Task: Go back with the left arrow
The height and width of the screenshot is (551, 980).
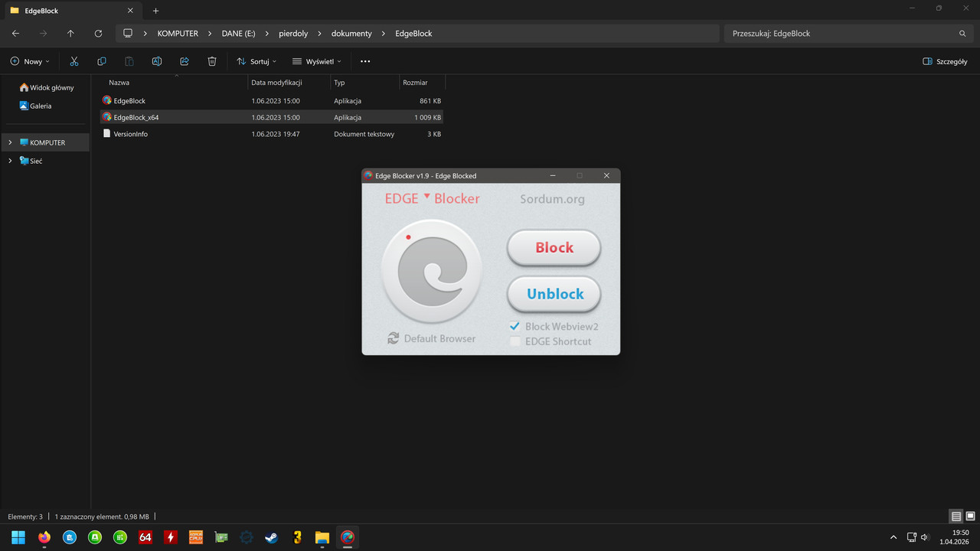Action: tap(15, 34)
